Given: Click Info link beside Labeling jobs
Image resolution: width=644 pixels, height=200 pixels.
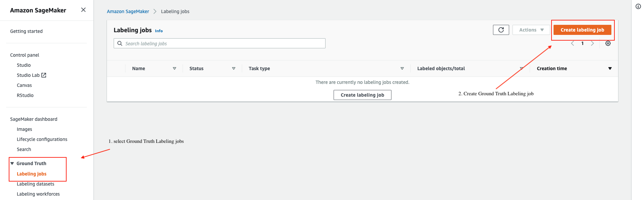Looking at the screenshot, I should tap(159, 31).
